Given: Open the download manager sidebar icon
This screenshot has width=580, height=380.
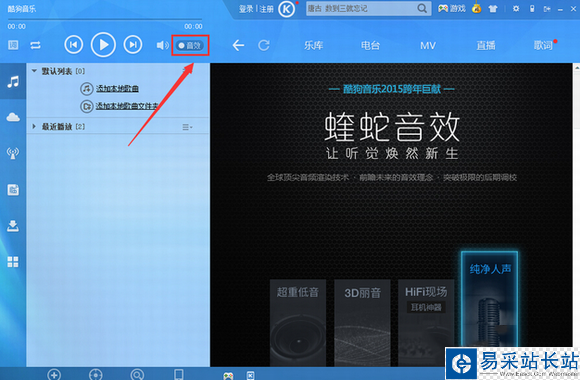Looking at the screenshot, I should 13,226.
